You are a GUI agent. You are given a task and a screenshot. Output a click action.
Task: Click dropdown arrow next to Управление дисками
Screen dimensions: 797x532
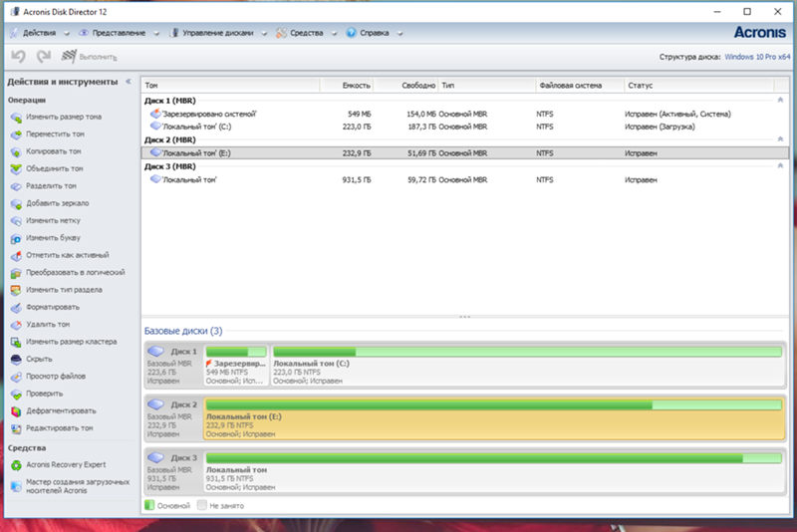pos(264,34)
